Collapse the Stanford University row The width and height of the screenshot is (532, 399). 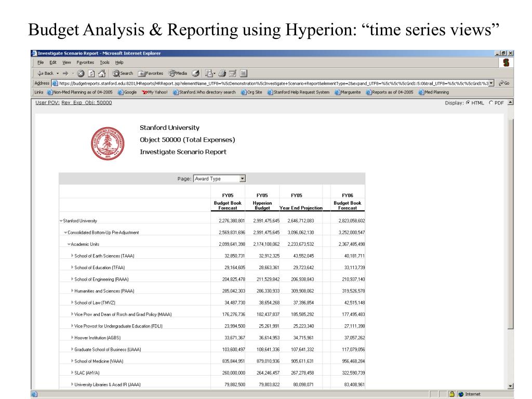(x=61, y=221)
